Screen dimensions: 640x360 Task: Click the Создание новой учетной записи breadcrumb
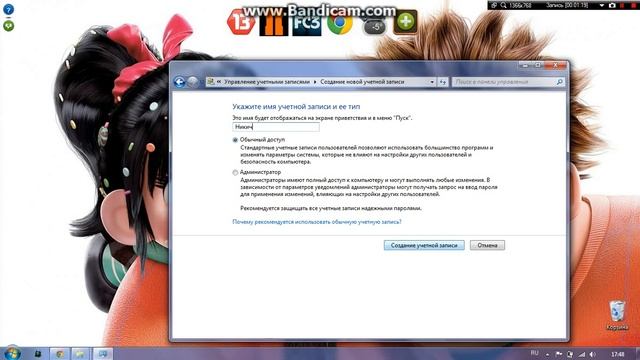pos(362,82)
